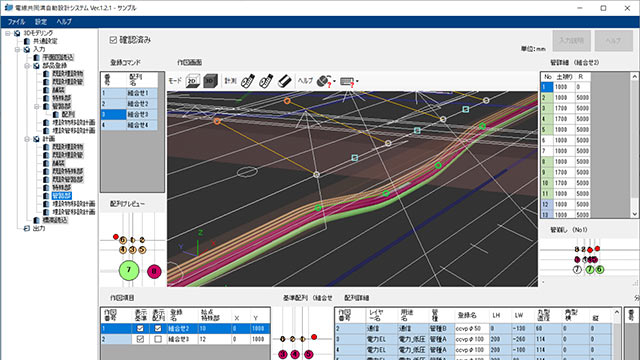Open dropdown arrow beside mouse help
Image resolution: width=640 pixels, height=360 pixels.
[335, 81]
